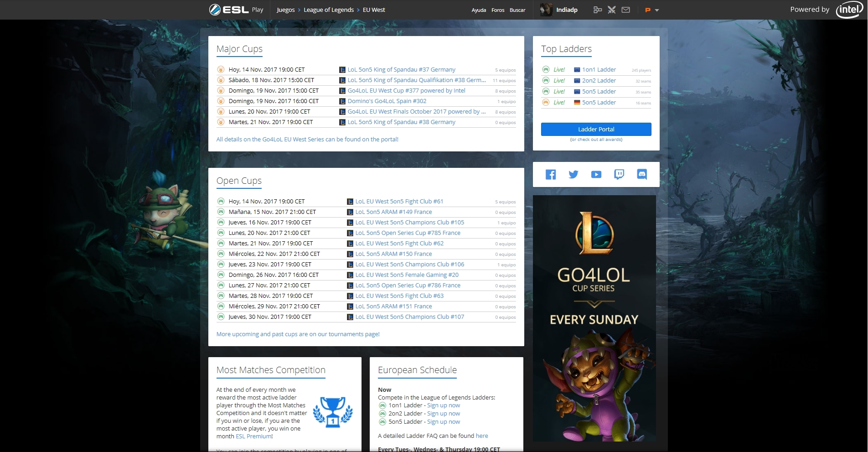Click live gamepad icon beside 2on2 Ladder
The image size is (868, 452).
[546, 80]
